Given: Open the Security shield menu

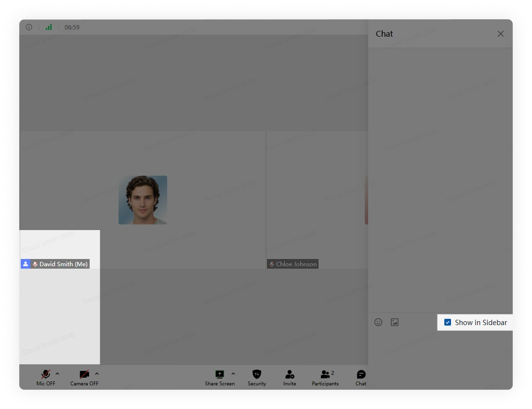Looking at the screenshot, I should coord(257,378).
